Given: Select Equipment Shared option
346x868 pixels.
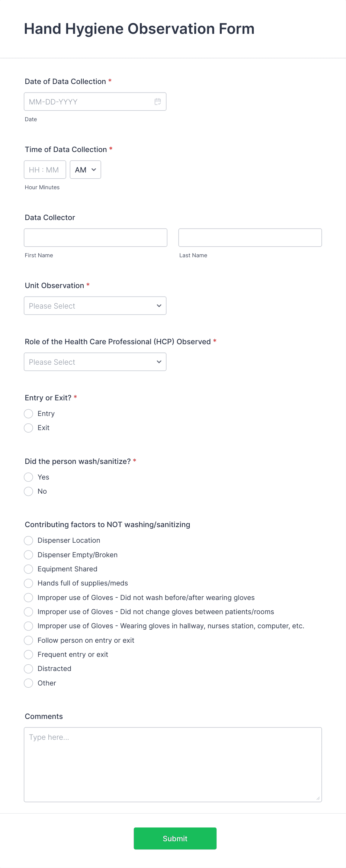Looking at the screenshot, I should tap(28, 569).
